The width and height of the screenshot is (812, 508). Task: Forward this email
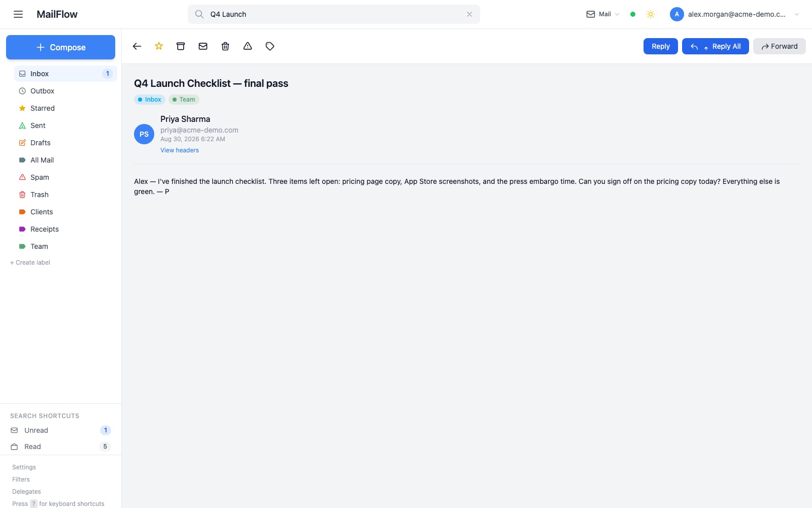[780, 46]
